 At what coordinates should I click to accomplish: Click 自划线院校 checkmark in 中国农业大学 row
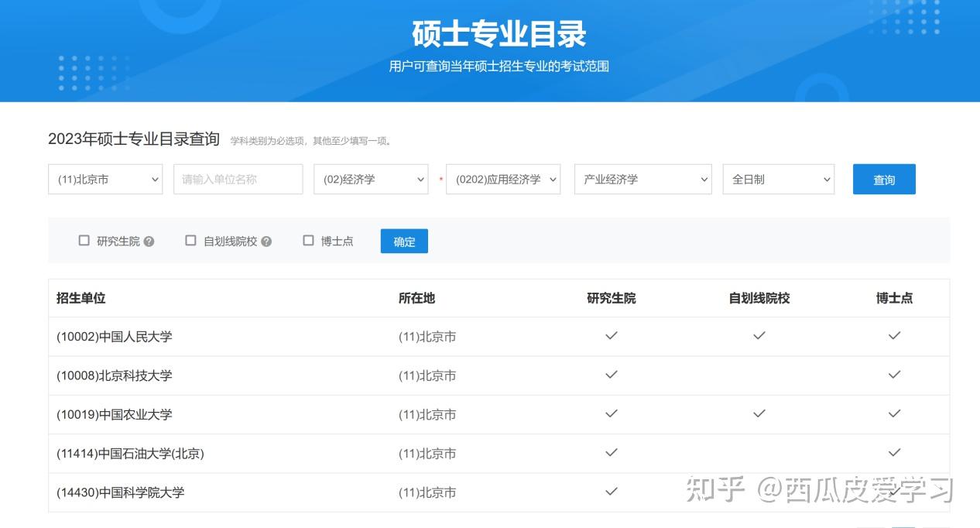759,413
